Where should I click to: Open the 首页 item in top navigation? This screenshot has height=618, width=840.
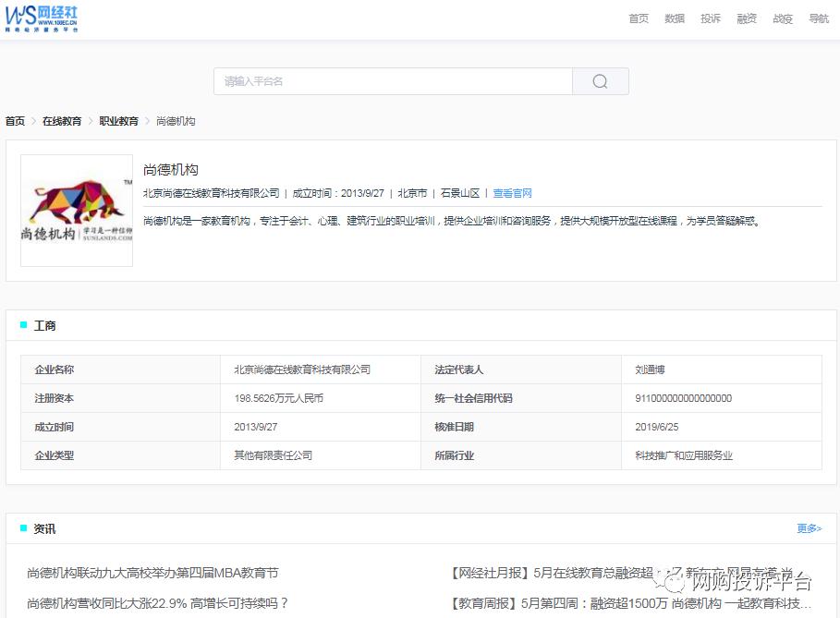(x=638, y=18)
